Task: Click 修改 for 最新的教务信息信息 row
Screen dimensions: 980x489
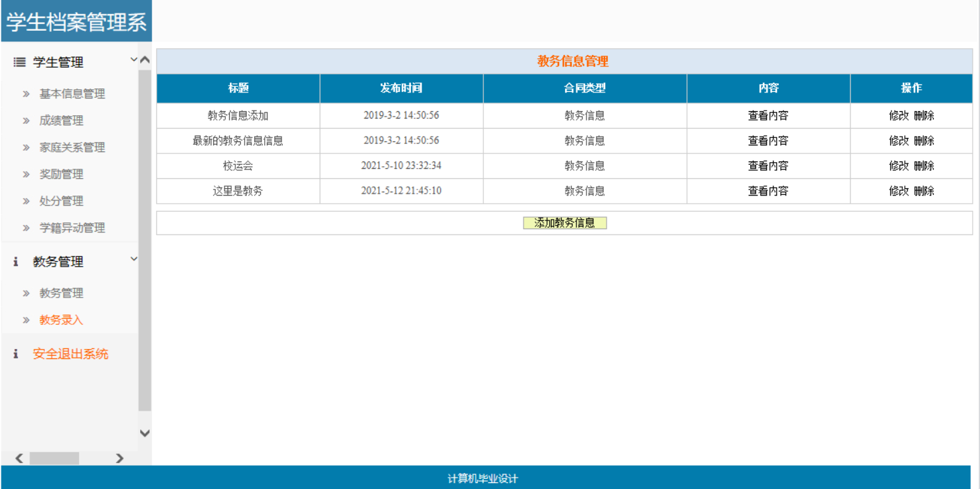Action: pos(899,141)
